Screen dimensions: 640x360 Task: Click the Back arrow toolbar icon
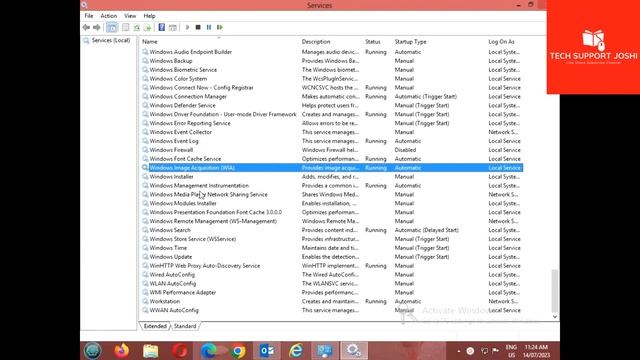[x=86, y=27]
